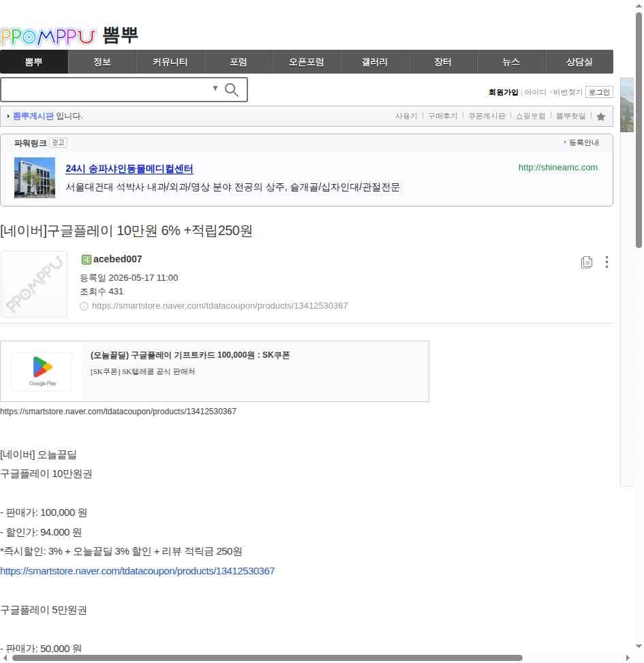Click the black smartstore URL below the product card

tap(118, 412)
